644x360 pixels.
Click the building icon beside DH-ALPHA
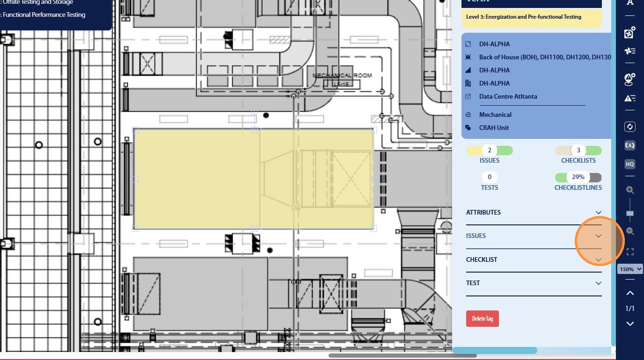coord(468,83)
